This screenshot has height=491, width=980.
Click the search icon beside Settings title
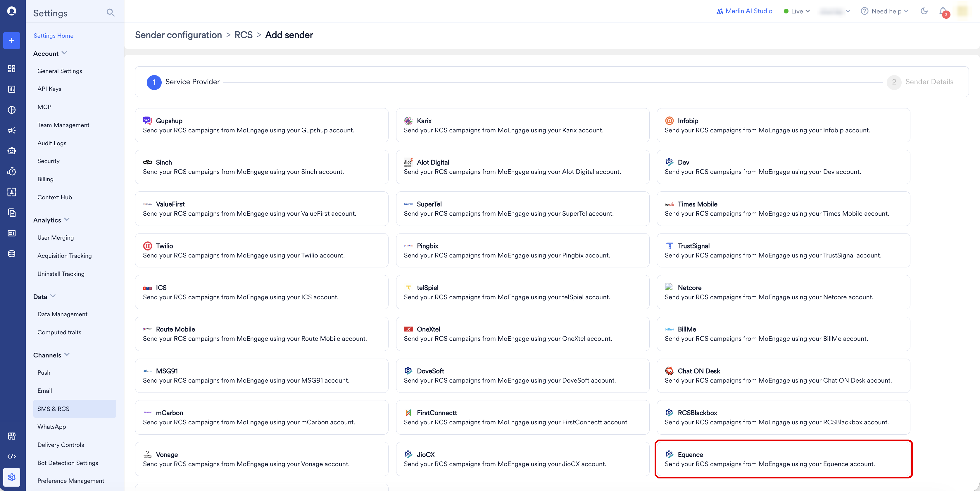(x=110, y=13)
